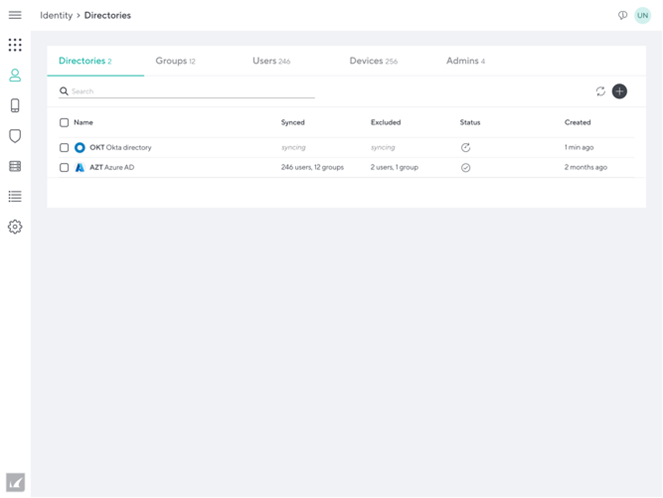Toggle the select-all checkbox in header

coord(65,123)
